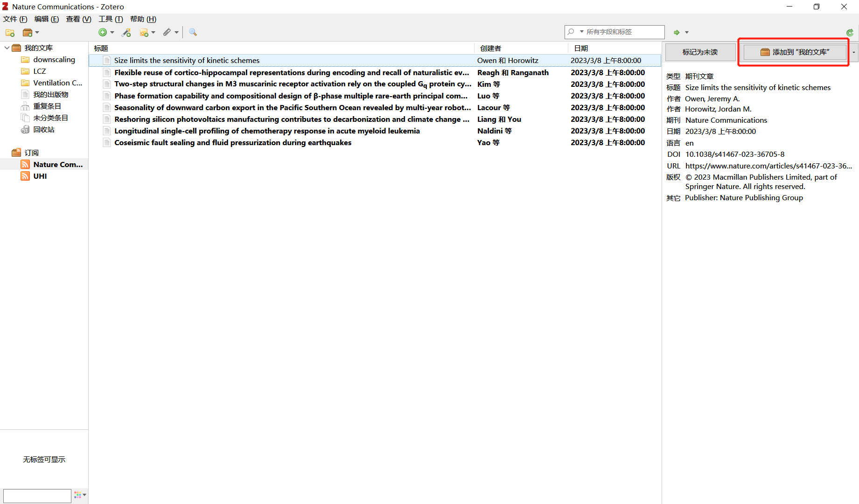Select item Reshoring silicon photovoltaics manufacturing
Screen dimensions: 859x504
375,119
